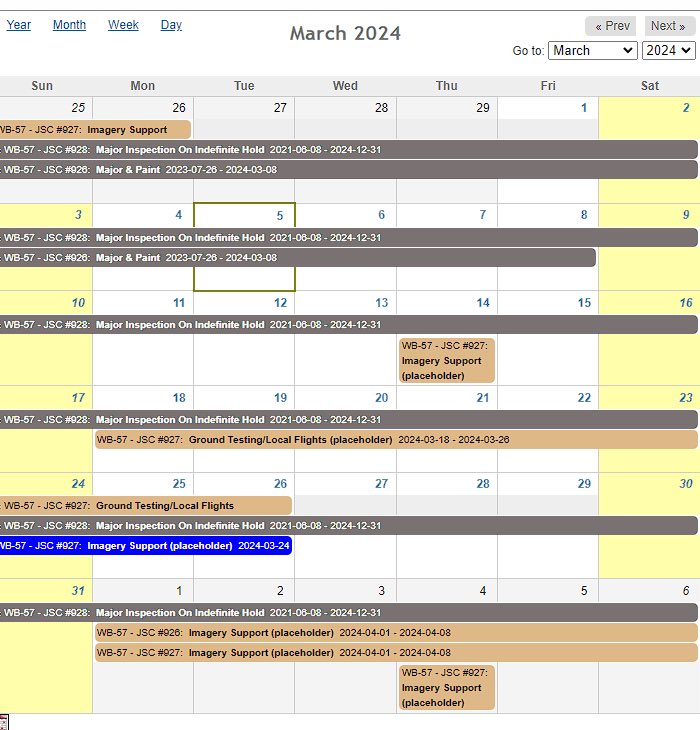Open Major & Paint event in February 25 week

point(349,169)
